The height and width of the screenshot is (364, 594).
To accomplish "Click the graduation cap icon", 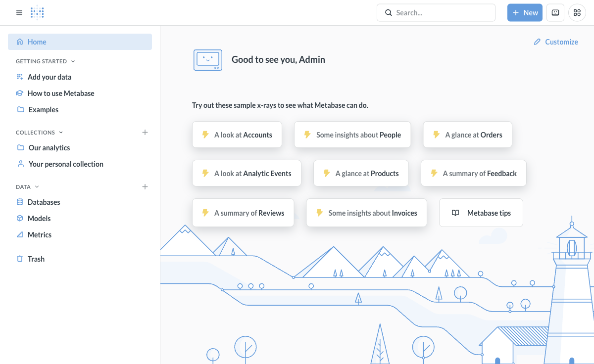I will click(20, 93).
